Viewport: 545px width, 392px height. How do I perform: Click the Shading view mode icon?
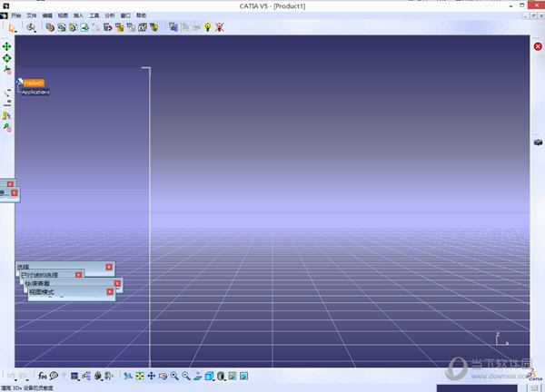221,376
